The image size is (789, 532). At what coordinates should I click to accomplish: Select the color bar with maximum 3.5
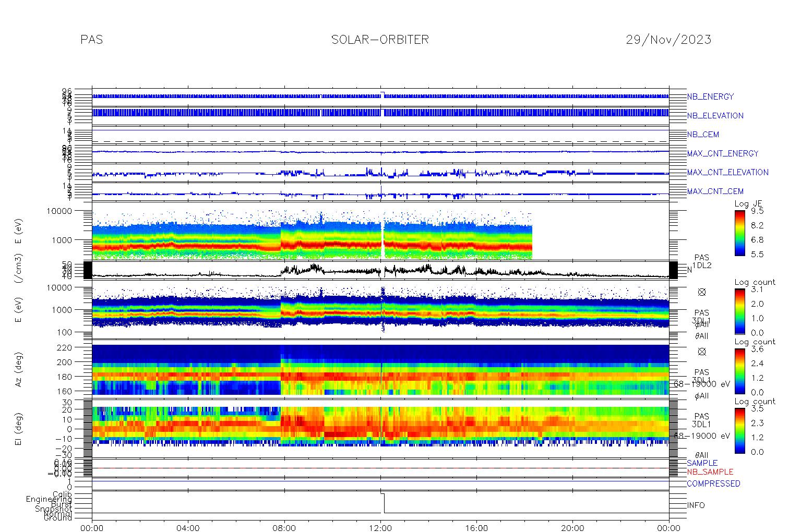coord(739,430)
